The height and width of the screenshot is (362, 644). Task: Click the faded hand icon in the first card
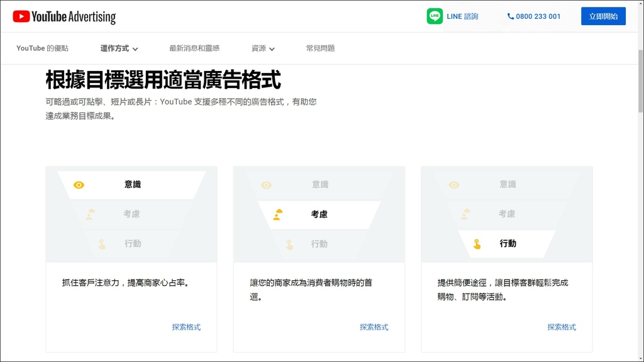(x=102, y=244)
